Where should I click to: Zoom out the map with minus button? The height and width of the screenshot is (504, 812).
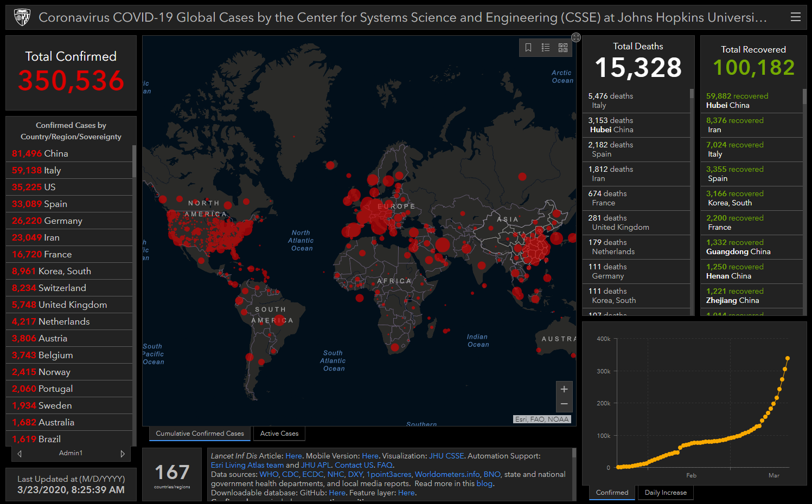[x=564, y=404]
